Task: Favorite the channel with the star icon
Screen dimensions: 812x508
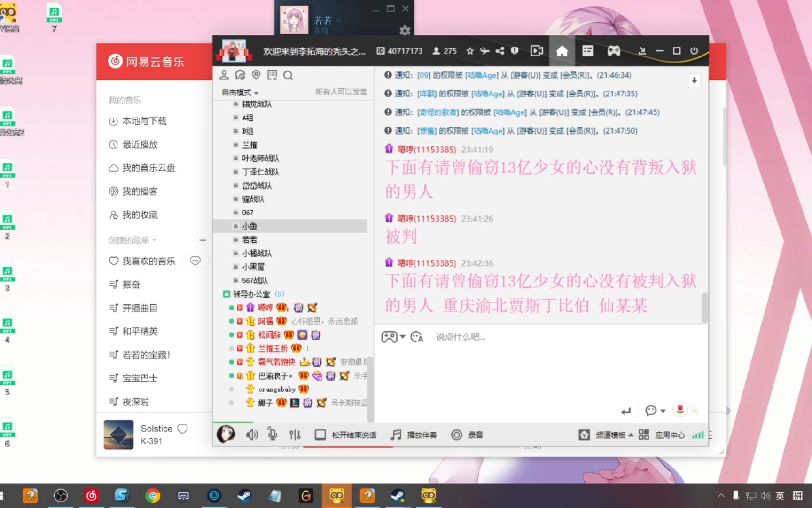Action: click(470, 51)
